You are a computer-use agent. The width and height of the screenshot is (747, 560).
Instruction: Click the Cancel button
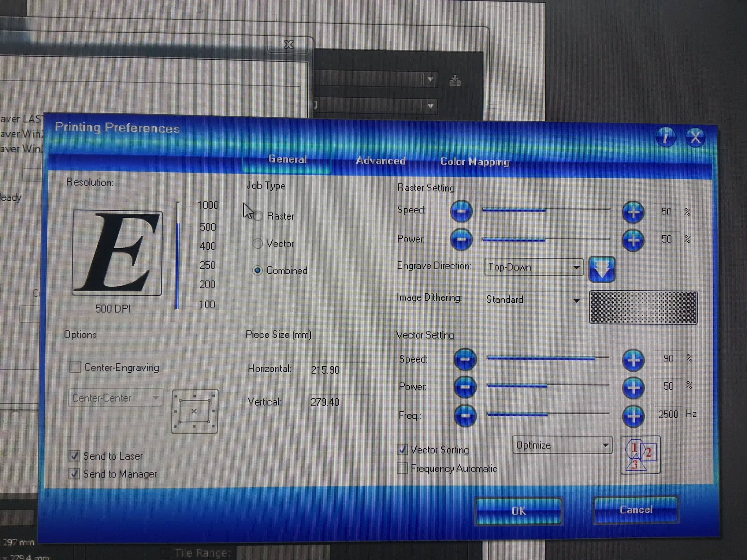(636, 510)
